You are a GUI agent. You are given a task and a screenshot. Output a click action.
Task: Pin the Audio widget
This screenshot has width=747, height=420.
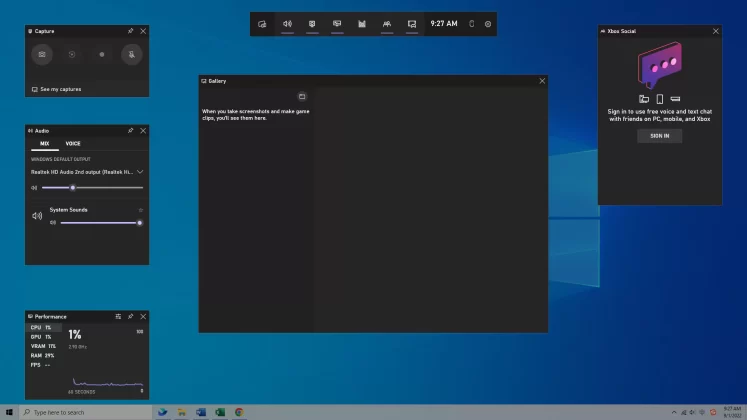(131, 130)
